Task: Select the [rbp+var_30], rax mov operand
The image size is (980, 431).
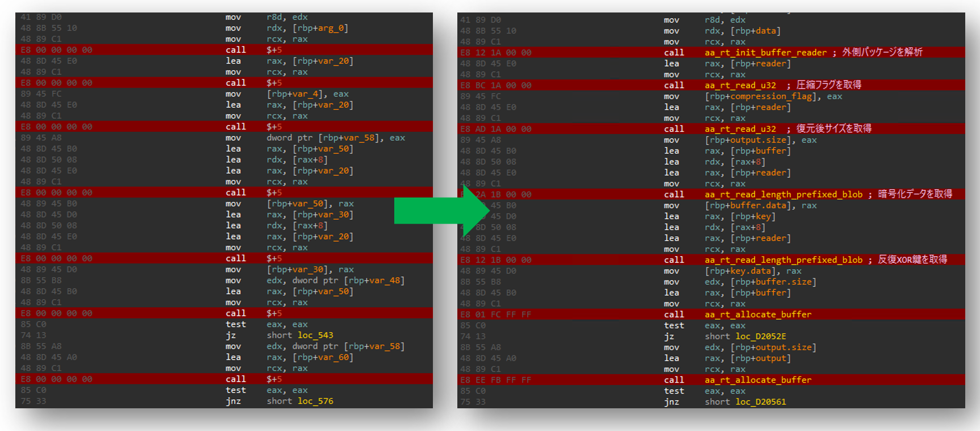Action: 310,270
